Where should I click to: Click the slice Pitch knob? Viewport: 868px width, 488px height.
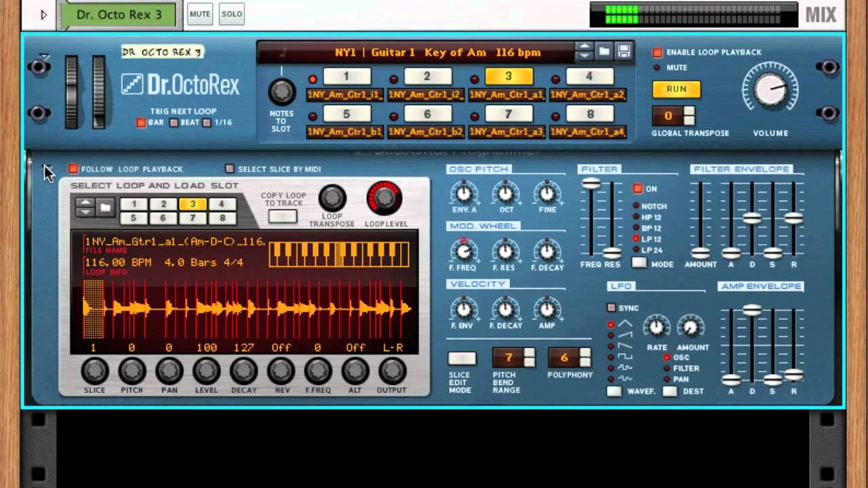(132, 371)
